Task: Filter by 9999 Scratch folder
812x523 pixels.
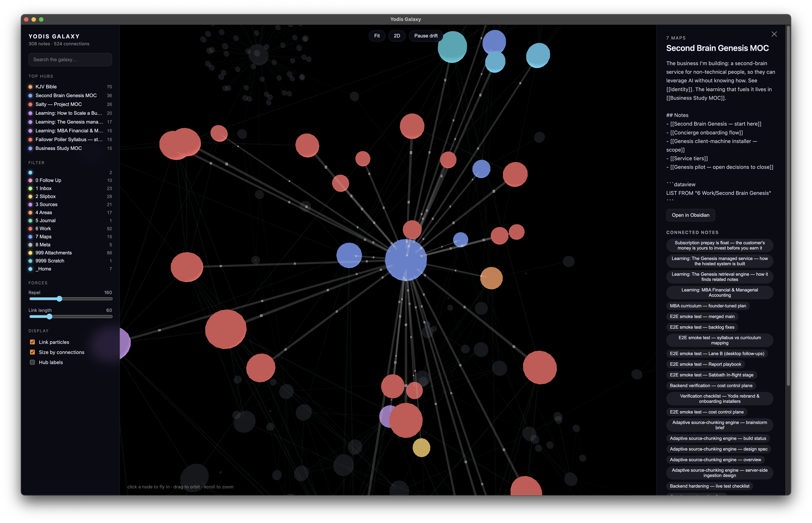Action: [x=70, y=261]
